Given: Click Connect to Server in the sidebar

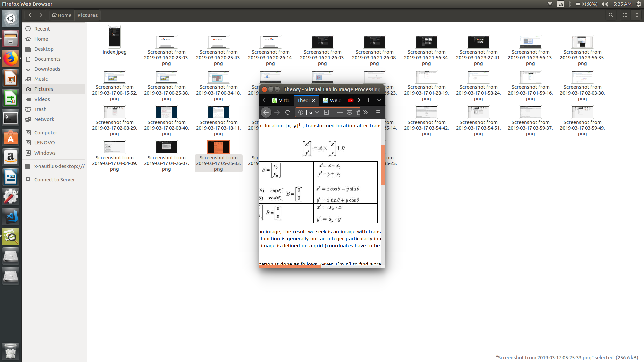Looking at the screenshot, I should pos(54,179).
